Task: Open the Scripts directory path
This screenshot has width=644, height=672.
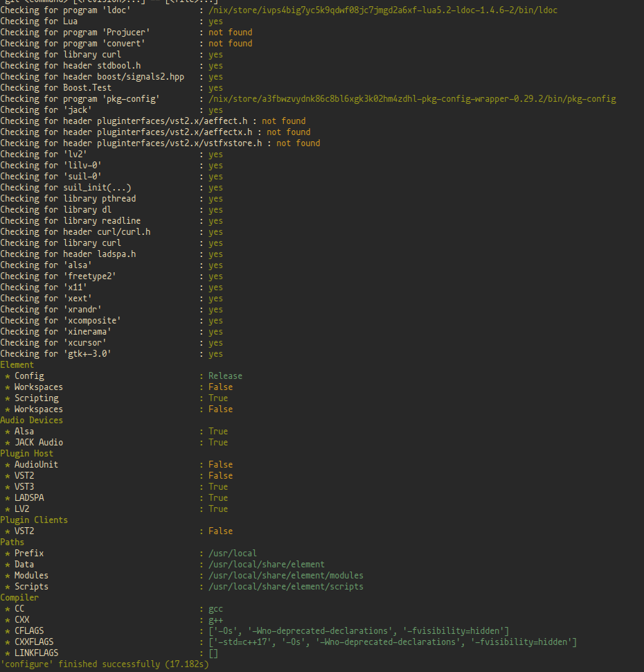Action: click(x=285, y=586)
